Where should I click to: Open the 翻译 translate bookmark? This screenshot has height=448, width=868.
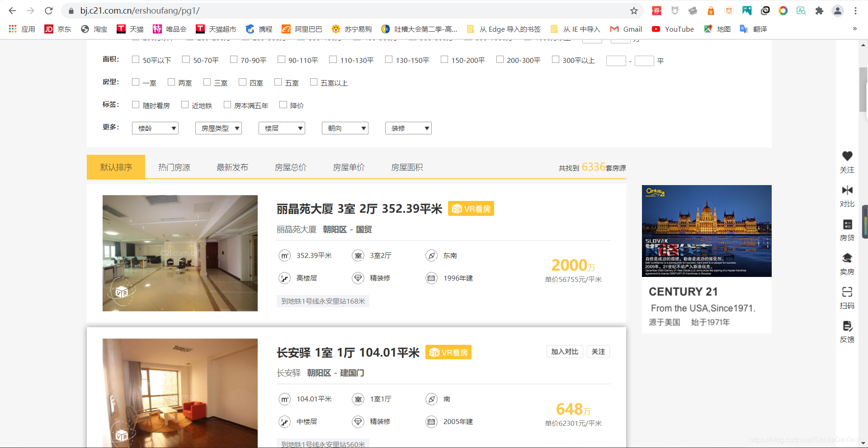[x=753, y=29]
